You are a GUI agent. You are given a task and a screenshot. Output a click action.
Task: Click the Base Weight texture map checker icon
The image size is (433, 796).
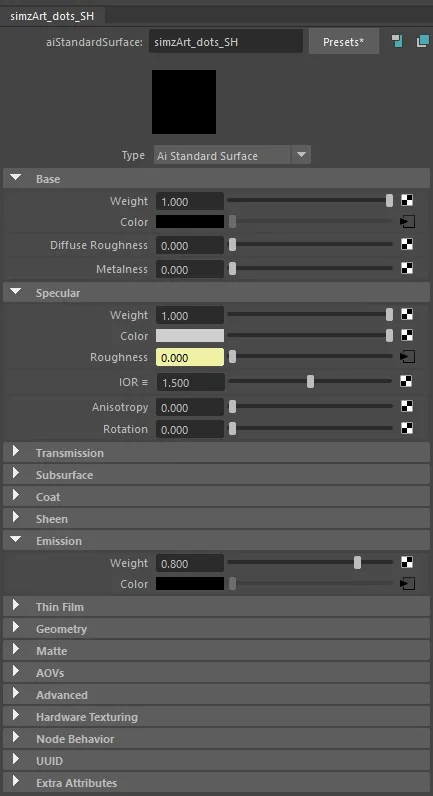coord(407,200)
